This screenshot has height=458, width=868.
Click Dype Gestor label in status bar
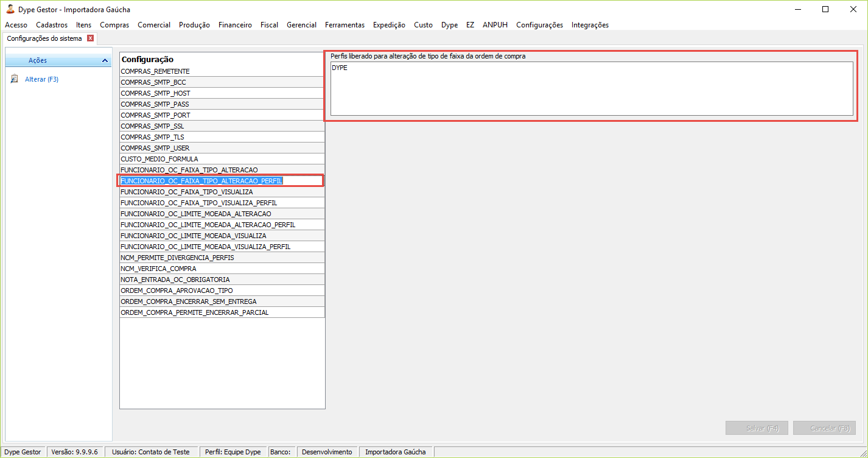[x=23, y=452]
